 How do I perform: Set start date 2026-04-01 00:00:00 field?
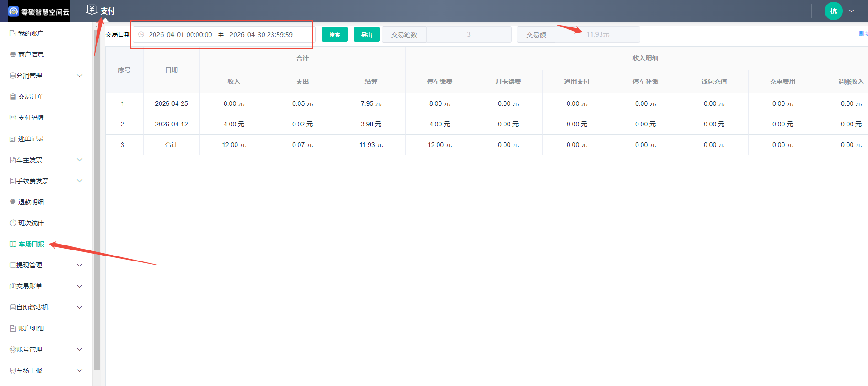[180, 34]
